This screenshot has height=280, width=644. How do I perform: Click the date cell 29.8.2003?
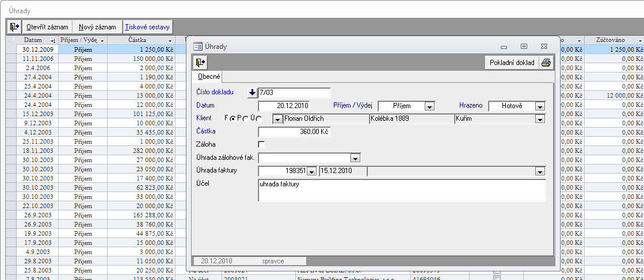(37, 260)
